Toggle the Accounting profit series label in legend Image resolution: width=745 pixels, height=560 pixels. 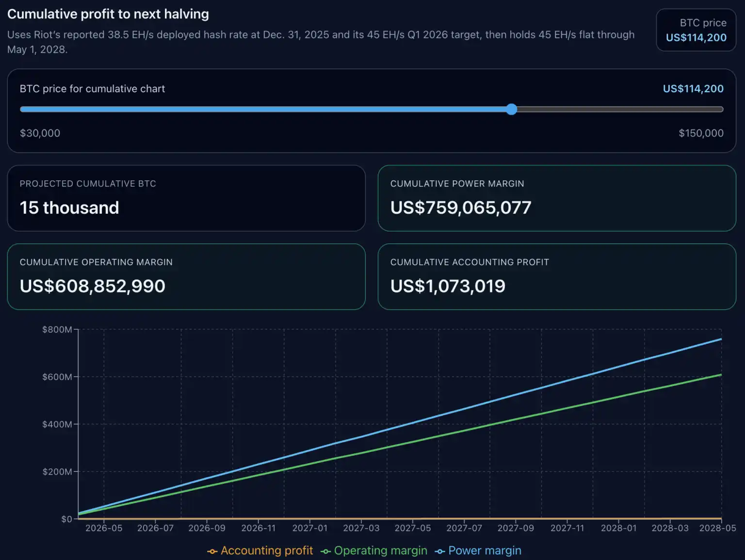pyautogui.click(x=267, y=551)
